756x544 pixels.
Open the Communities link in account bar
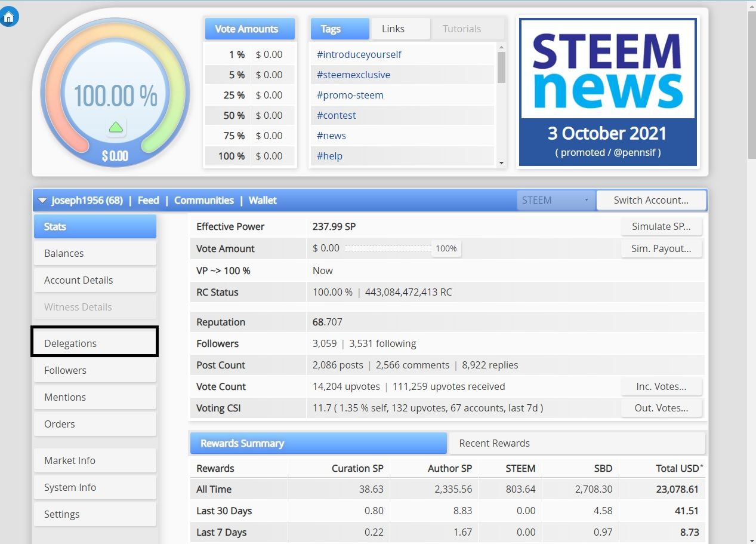[203, 201]
